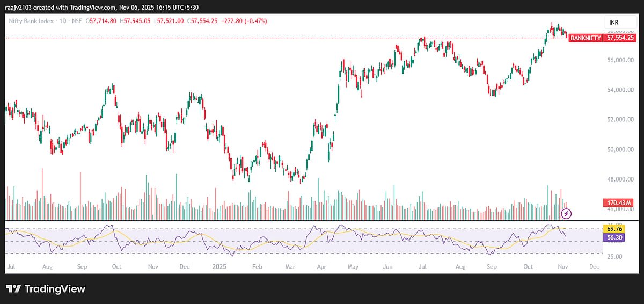Click the purple lightning bolt event icon
This screenshot has height=304, width=644.
(x=567, y=214)
